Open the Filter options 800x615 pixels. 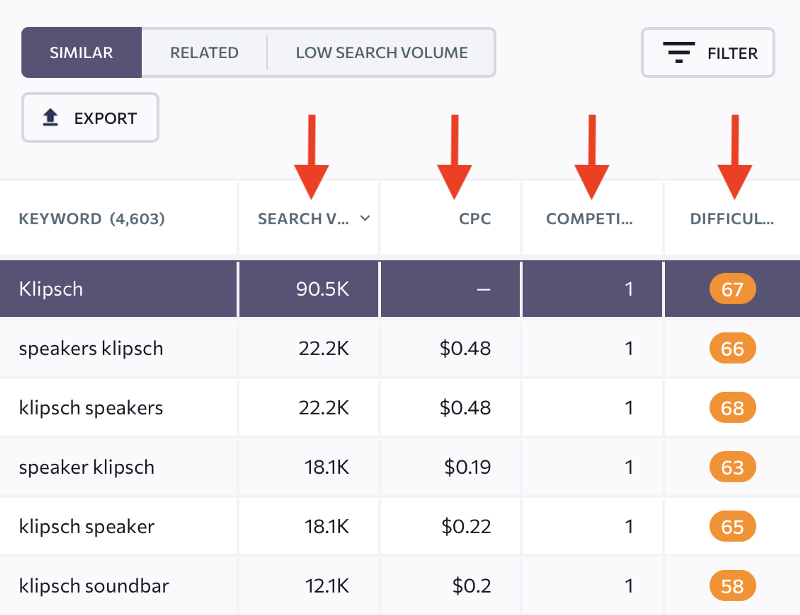point(708,53)
